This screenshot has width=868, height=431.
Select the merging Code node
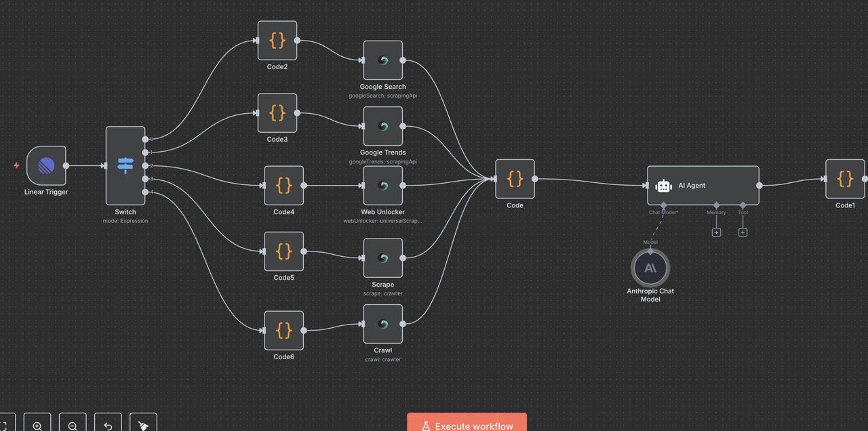515,179
